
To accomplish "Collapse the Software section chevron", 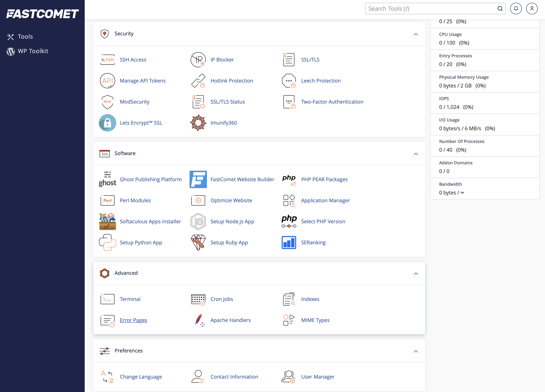I will click(416, 154).
